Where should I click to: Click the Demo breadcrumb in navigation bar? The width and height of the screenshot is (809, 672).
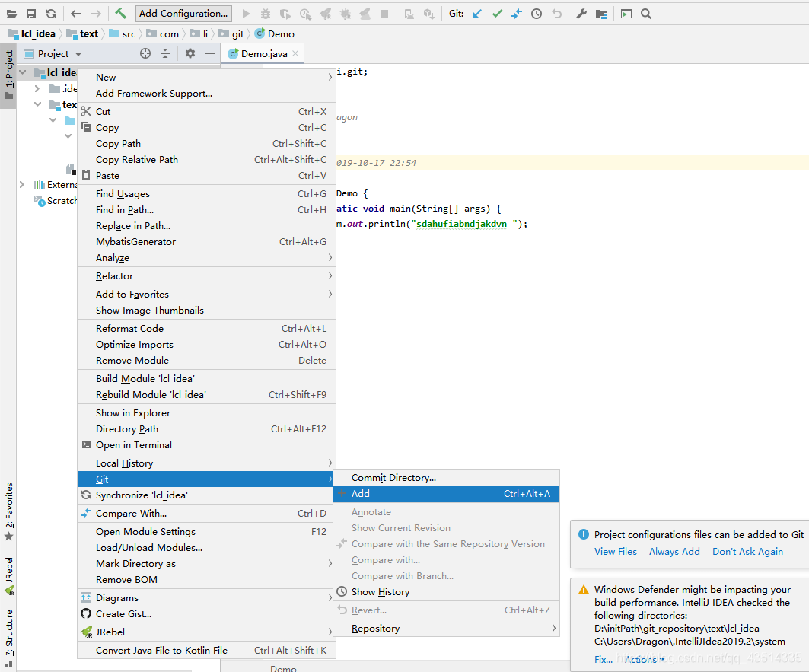click(x=275, y=34)
